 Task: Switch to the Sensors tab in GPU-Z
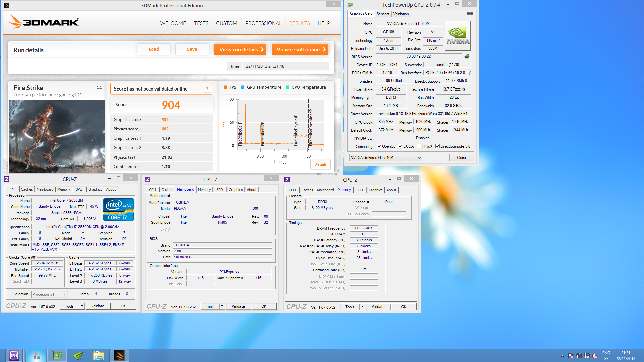pos(383,14)
